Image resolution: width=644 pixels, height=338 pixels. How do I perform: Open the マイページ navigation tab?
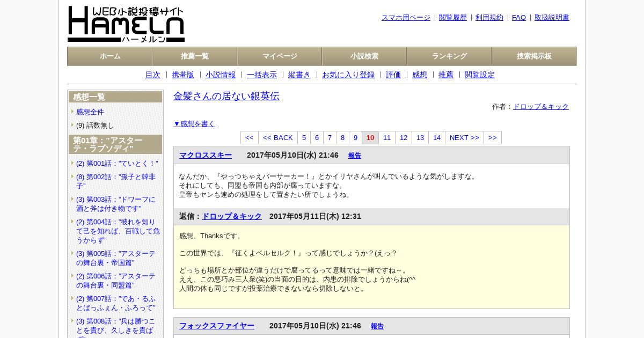(280, 56)
